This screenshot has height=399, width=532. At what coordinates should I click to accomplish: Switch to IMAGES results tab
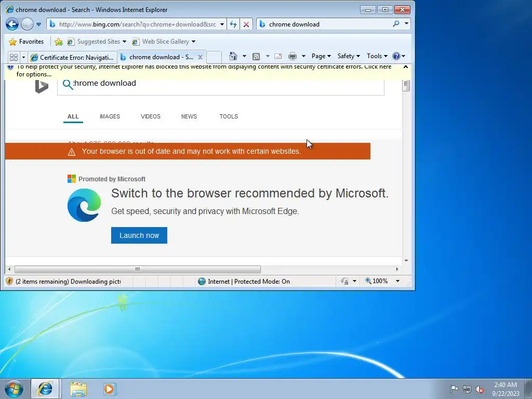point(110,116)
